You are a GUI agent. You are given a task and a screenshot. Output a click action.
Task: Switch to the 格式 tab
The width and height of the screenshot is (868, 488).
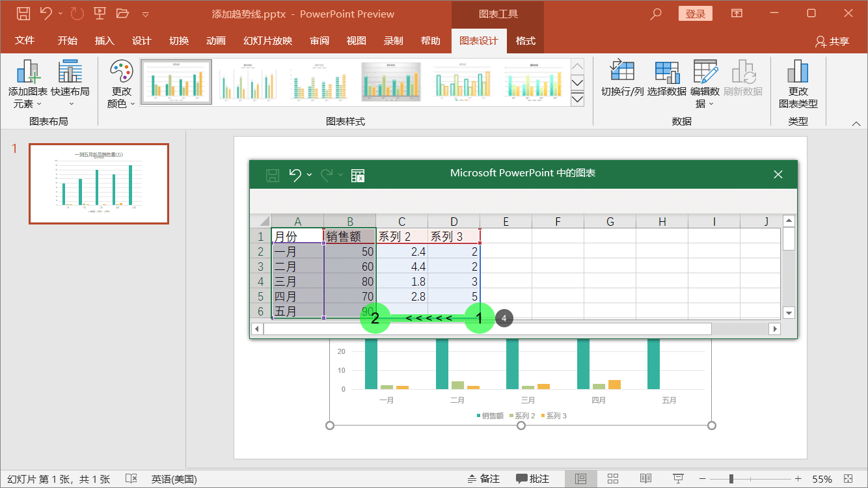[x=525, y=41]
